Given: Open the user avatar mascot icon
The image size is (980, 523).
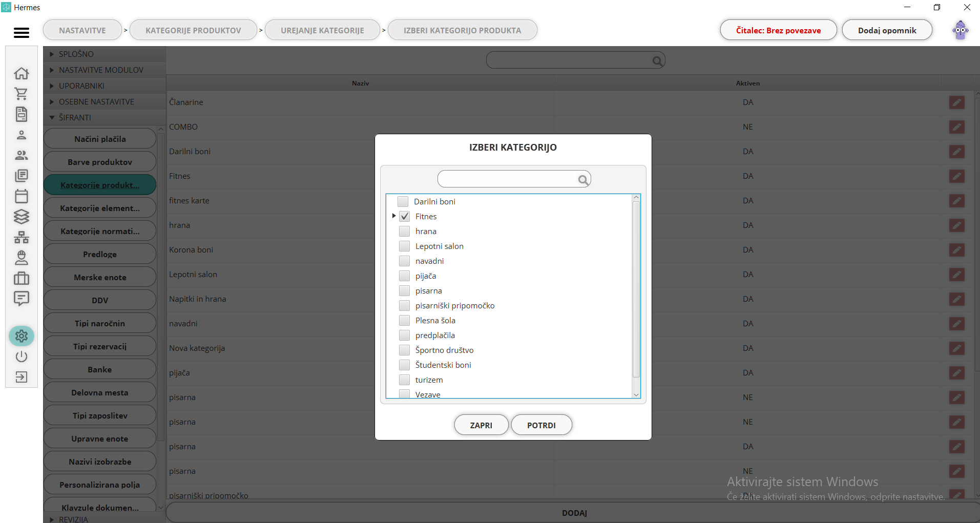Looking at the screenshot, I should (x=961, y=30).
